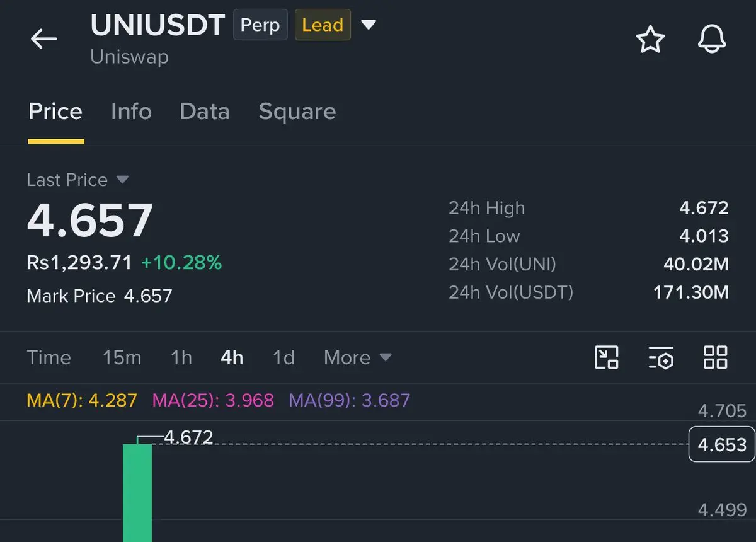Tap the 4.657 last price value

pos(89,221)
